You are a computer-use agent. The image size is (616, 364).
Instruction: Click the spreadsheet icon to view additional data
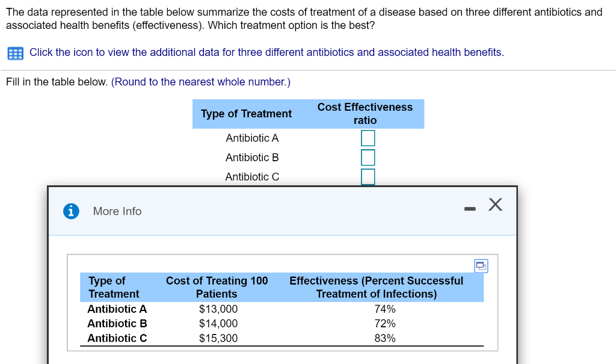[14, 53]
